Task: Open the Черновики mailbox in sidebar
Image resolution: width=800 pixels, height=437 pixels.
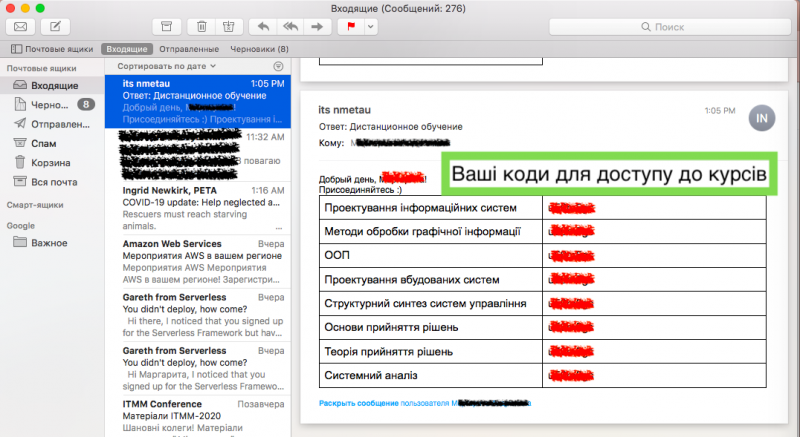Action: pyautogui.click(x=52, y=105)
